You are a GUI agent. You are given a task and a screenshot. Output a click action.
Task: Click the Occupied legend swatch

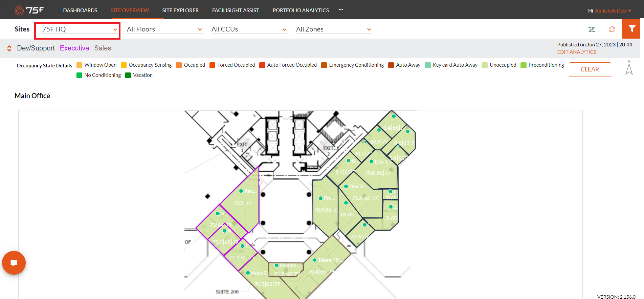tap(179, 65)
